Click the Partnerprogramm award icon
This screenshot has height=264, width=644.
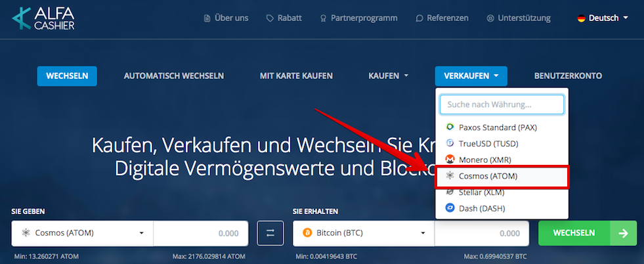coord(323,18)
